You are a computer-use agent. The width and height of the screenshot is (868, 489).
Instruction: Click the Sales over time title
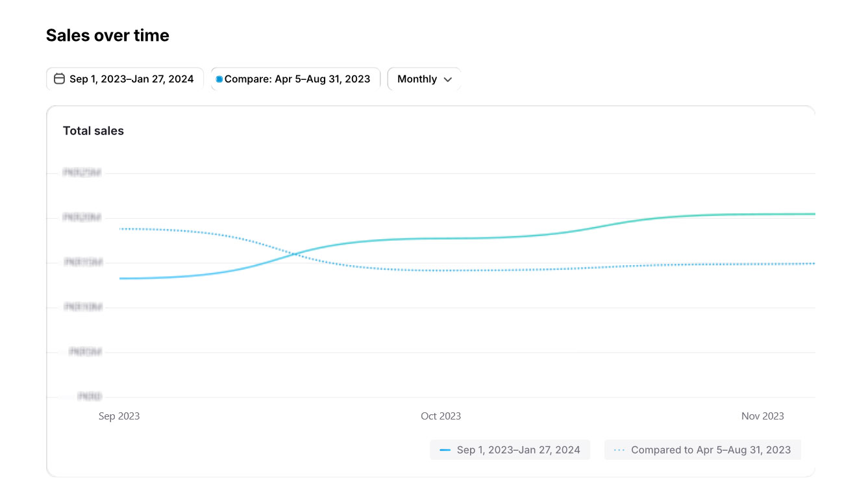pyautogui.click(x=108, y=36)
